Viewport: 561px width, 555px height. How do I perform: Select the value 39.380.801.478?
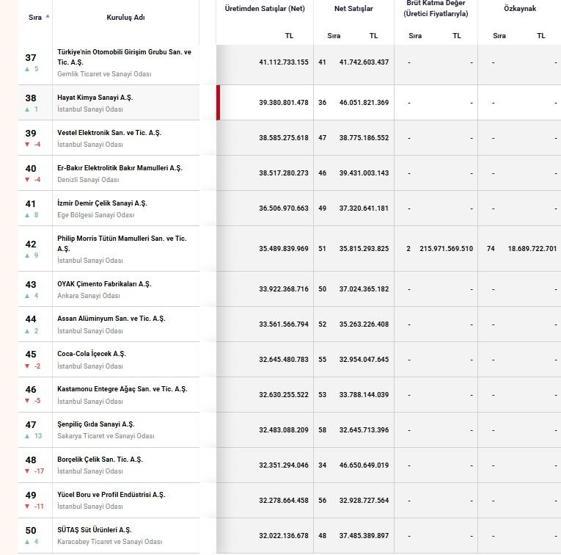[x=284, y=102]
